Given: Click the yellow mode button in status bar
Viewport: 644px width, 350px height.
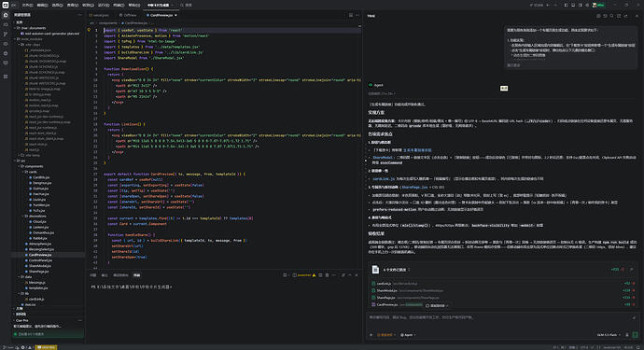Looking at the screenshot, I should pyautogui.click(x=47, y=347).
